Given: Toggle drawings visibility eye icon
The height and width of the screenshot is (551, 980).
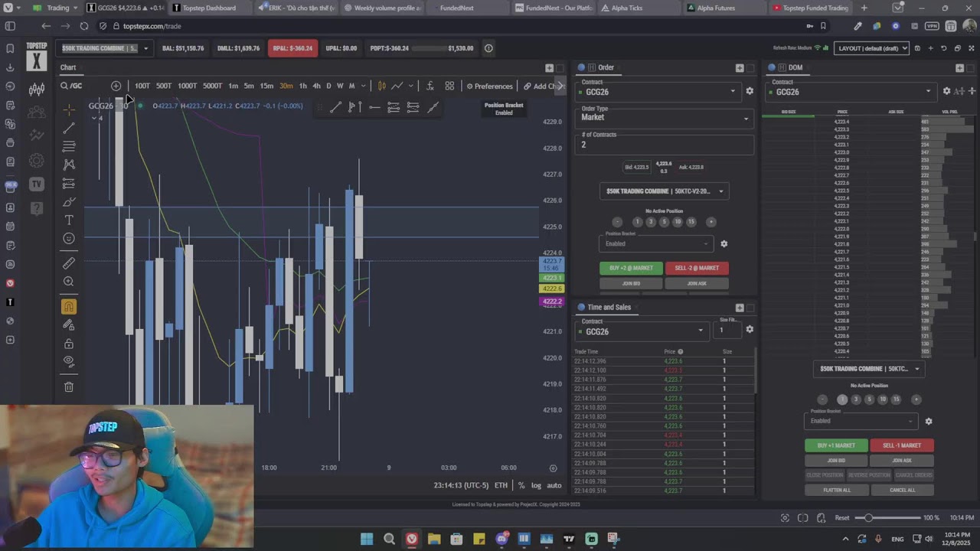Looking at the screenshot, I should point(69,361).
